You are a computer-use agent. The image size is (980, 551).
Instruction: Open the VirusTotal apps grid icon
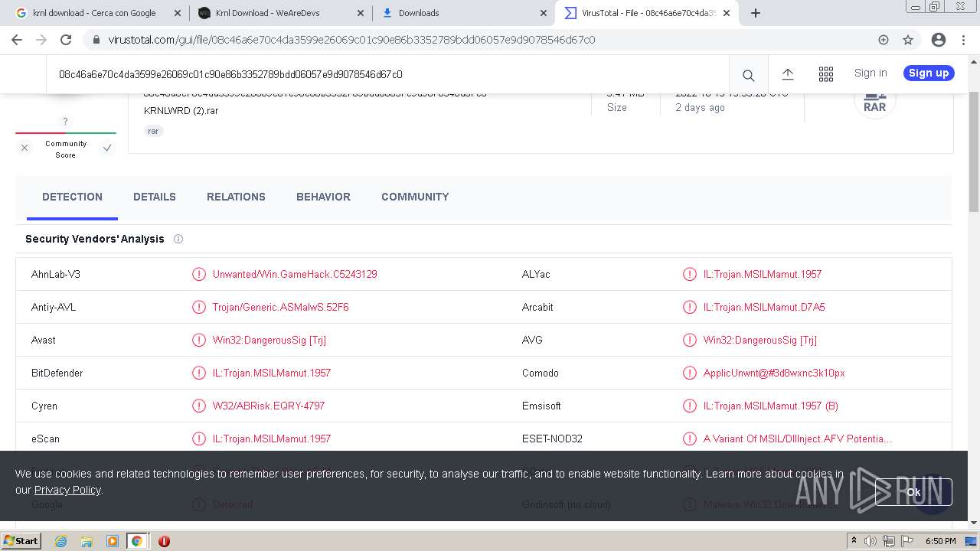pyautogui.click(x=825, y=74)
